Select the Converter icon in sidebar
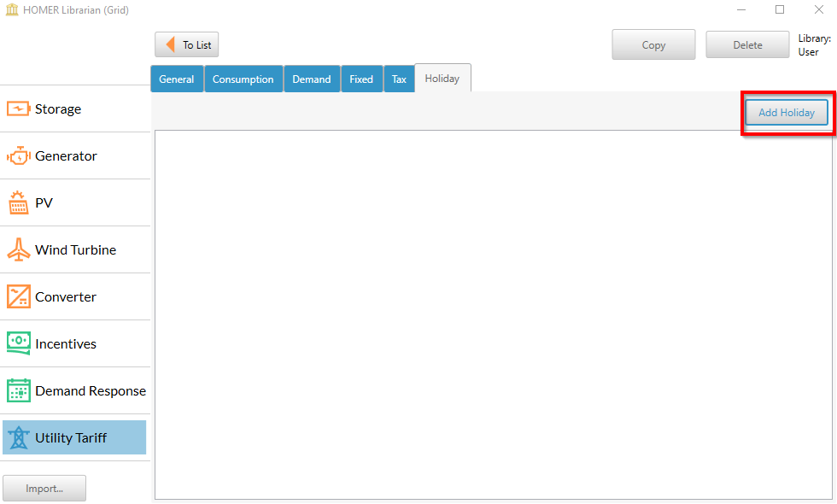This screenshot has width=837, height=504. point(18,297)
